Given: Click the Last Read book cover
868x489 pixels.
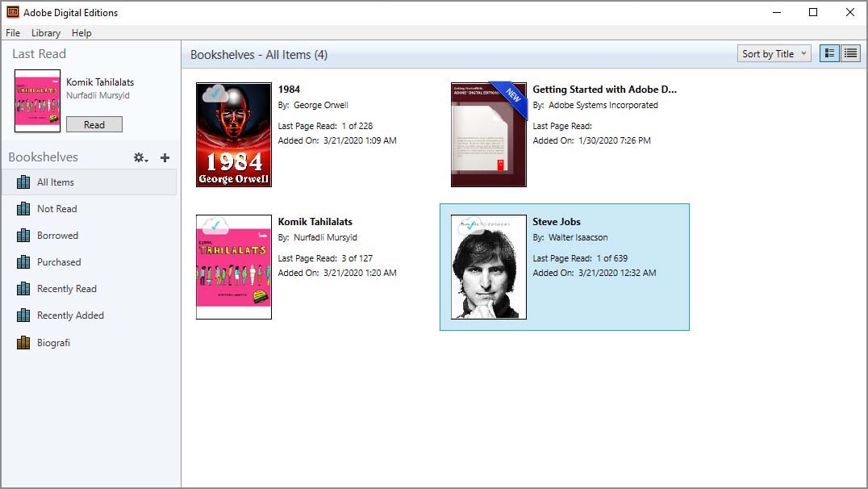Looking at the screenshot, I should coord(37,100).
